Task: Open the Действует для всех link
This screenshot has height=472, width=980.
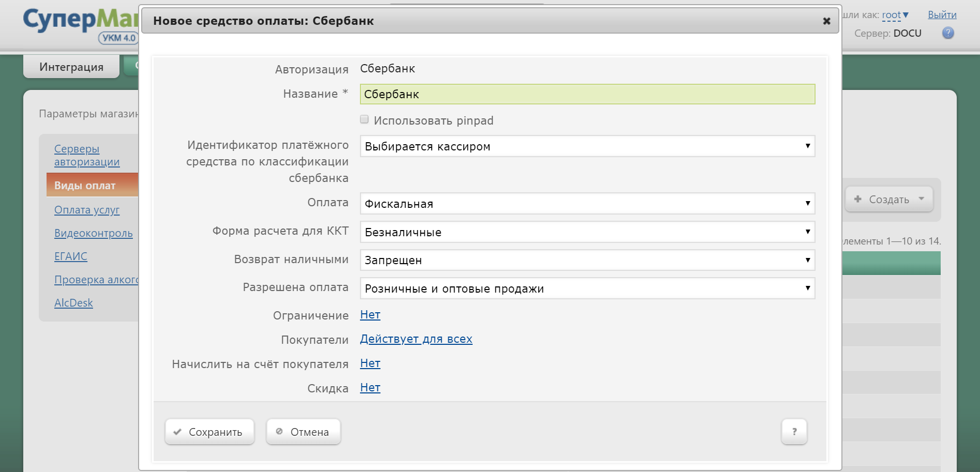Action: pyautogui.click(x=416, y=339)
